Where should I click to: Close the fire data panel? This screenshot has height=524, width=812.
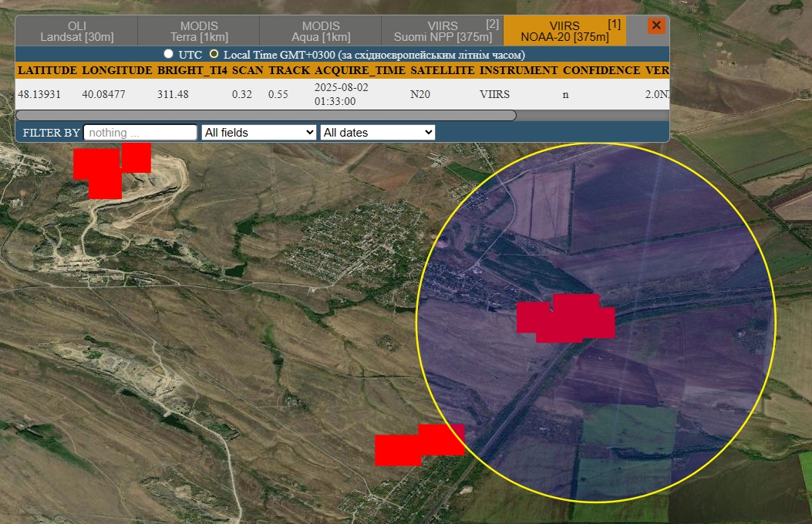[x=655, y=25]
